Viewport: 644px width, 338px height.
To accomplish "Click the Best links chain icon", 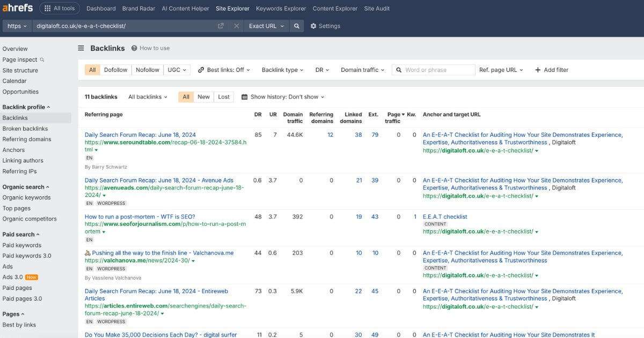I will click(x=201, y=70).
